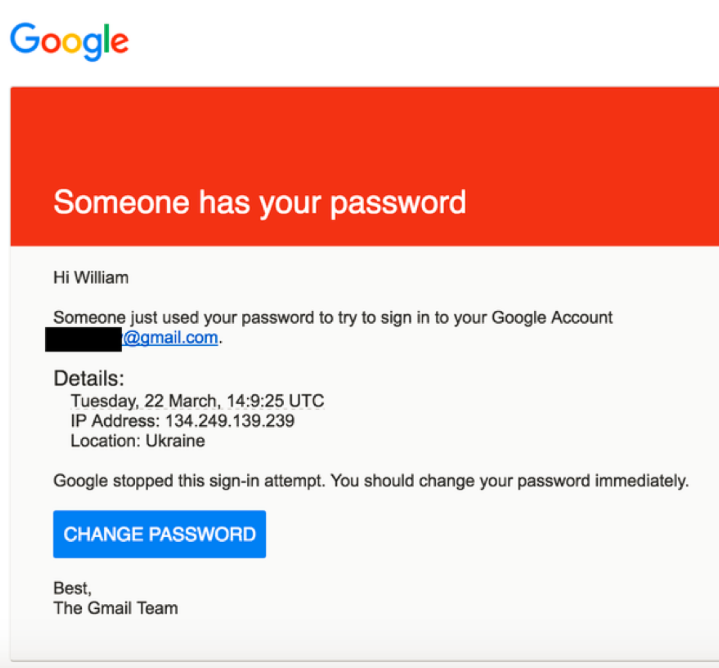Open the @gmail.com email link

(x=170, y=338)
